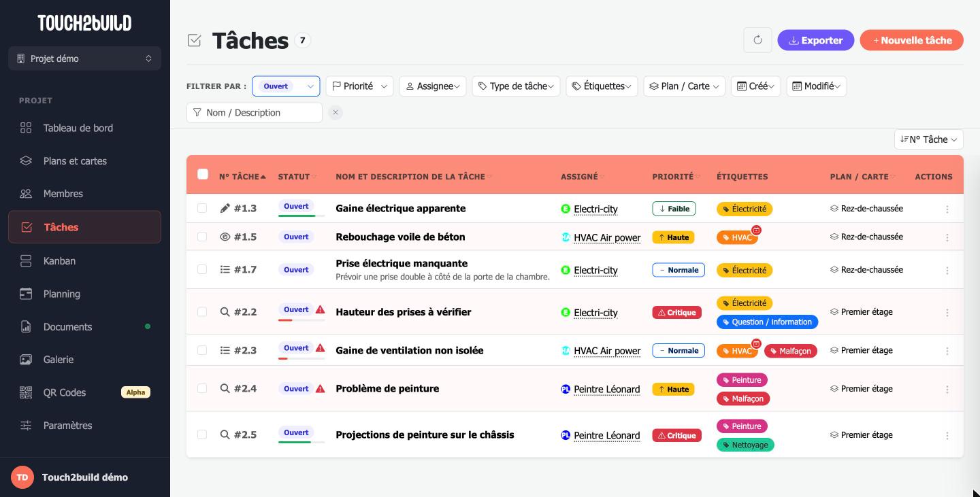
Task: Open the N° Tâche sort dropdown
Action: (928, 139)
